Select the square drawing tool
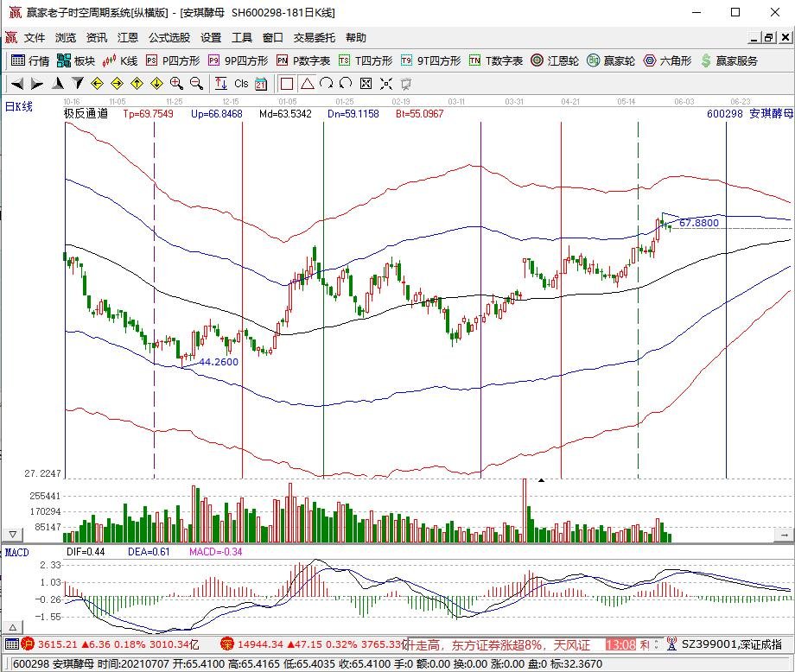795x672 pixels. [x=287, y=84]
